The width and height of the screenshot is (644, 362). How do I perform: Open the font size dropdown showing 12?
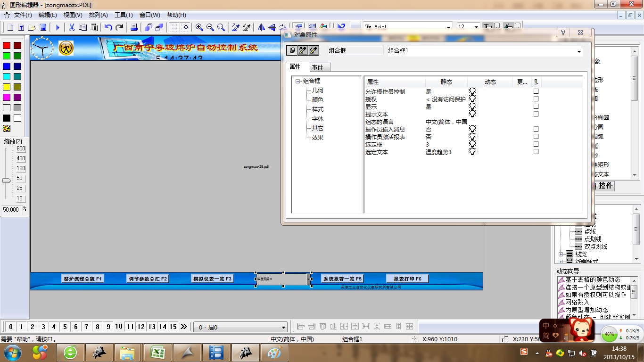point(476,27)
